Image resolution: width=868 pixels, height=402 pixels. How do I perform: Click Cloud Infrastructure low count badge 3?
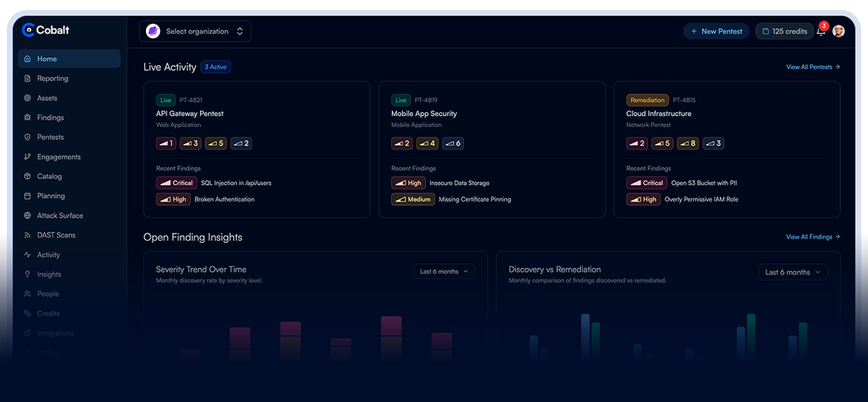(x=713, y=144)
